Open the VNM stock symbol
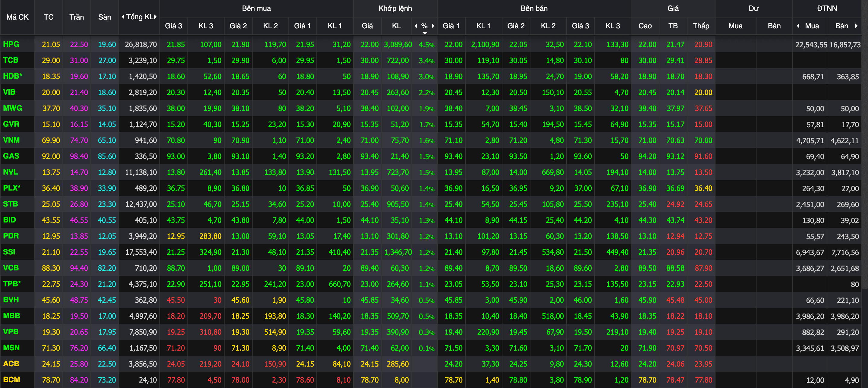 pyautogui.click(x=11, y=140)
